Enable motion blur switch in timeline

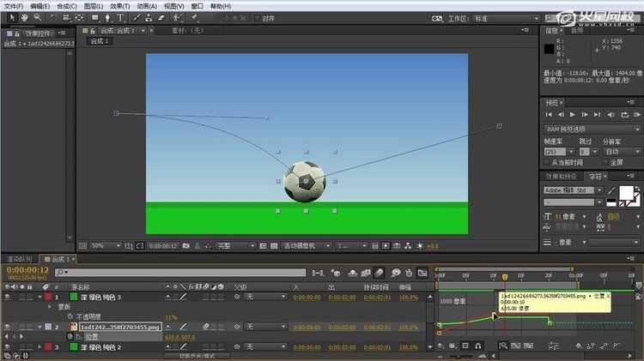380,273
